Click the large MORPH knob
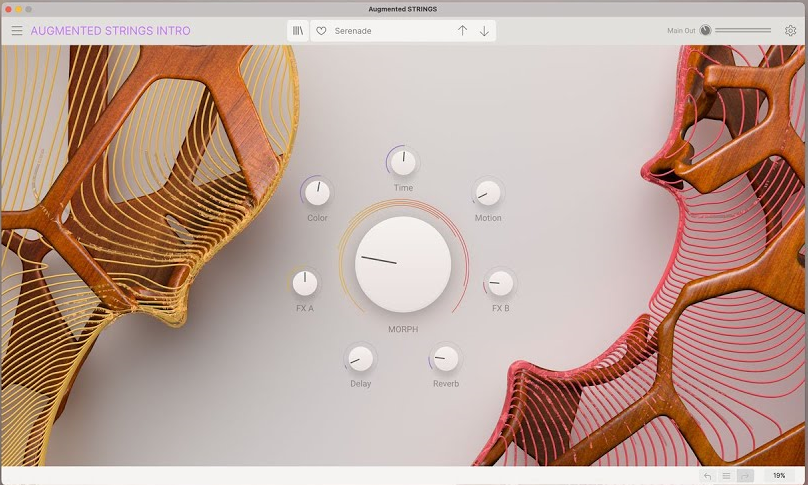 tap(403, 264)
